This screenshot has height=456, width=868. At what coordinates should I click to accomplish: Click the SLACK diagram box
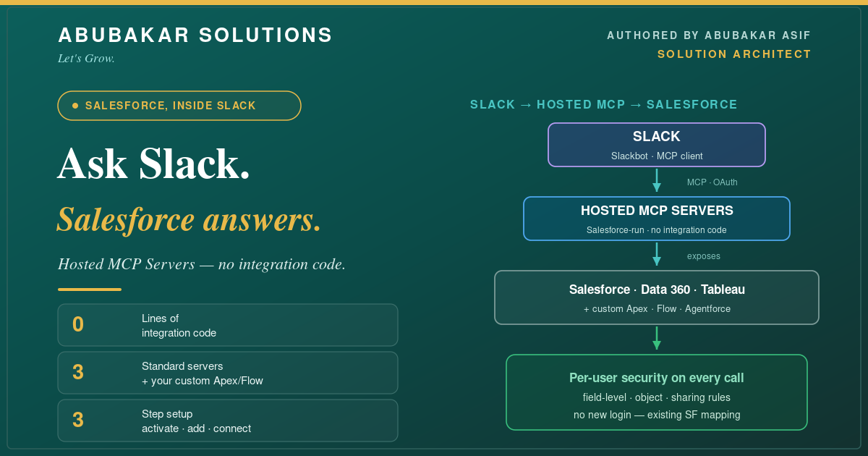[657, 145]
